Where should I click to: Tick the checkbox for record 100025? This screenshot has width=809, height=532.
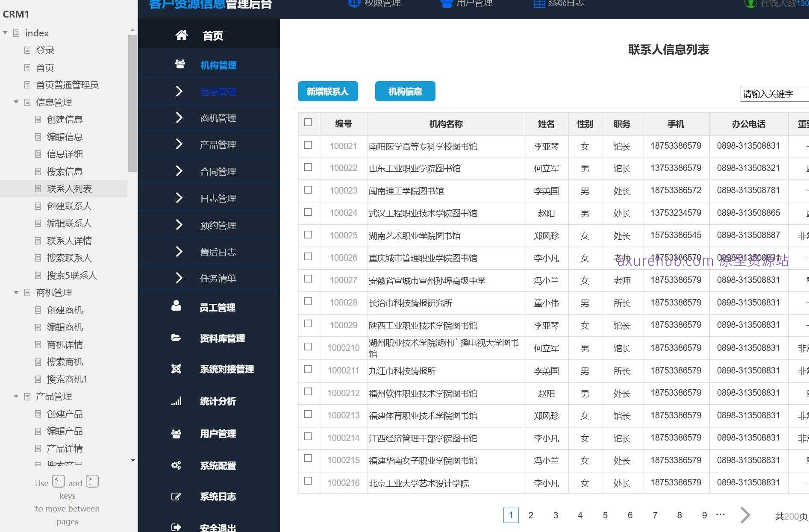[x=309, y=235]
